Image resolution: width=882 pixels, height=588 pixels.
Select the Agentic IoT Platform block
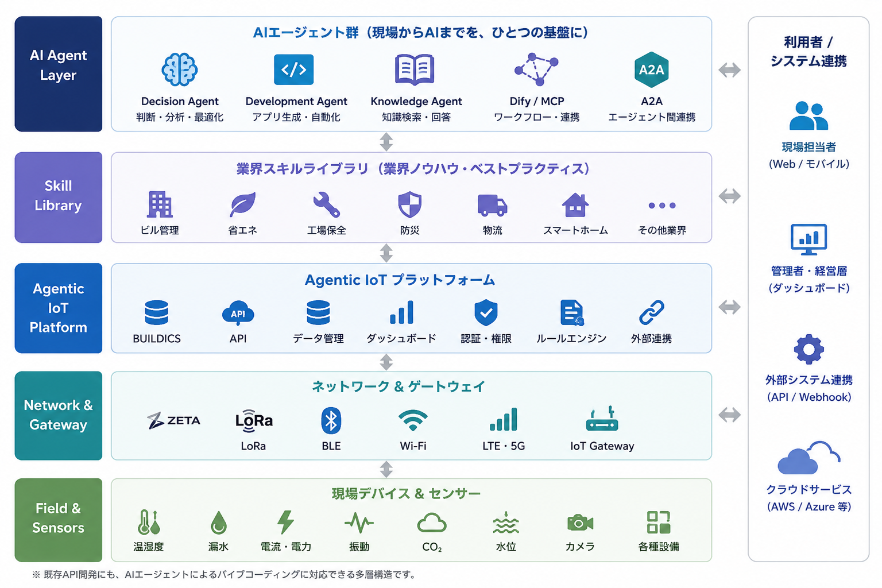click(x=59, y=308)
